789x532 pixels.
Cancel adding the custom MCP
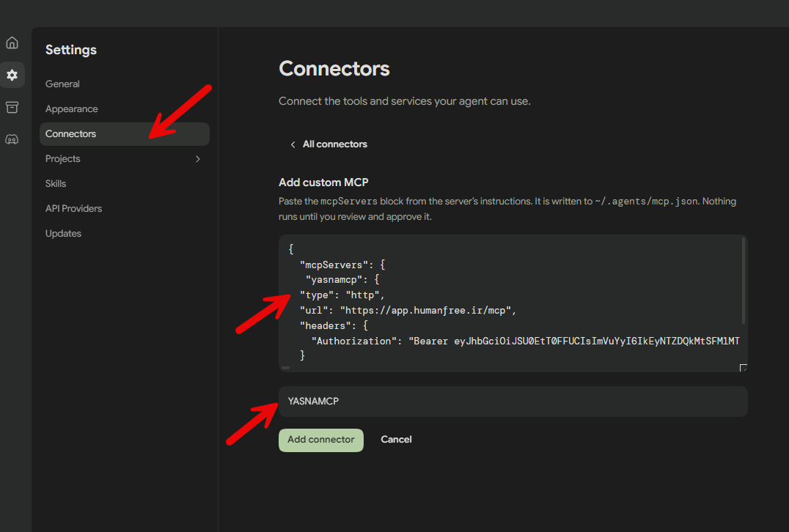(396, 440)
